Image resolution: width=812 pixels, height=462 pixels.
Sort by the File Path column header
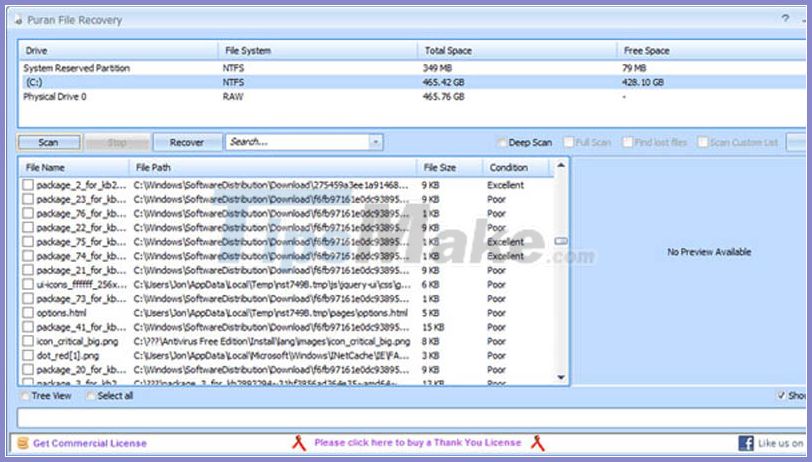pos(273,168)
